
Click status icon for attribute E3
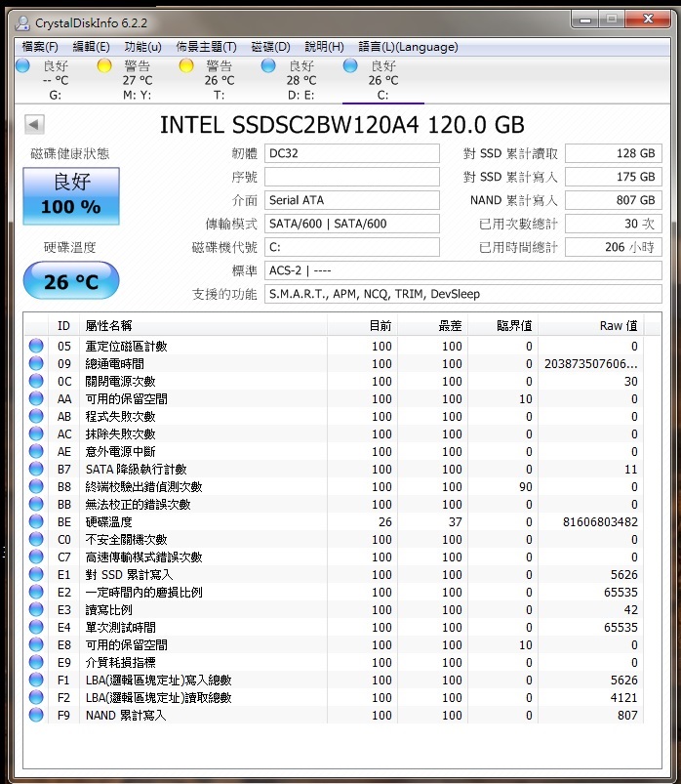pos(36,609)
